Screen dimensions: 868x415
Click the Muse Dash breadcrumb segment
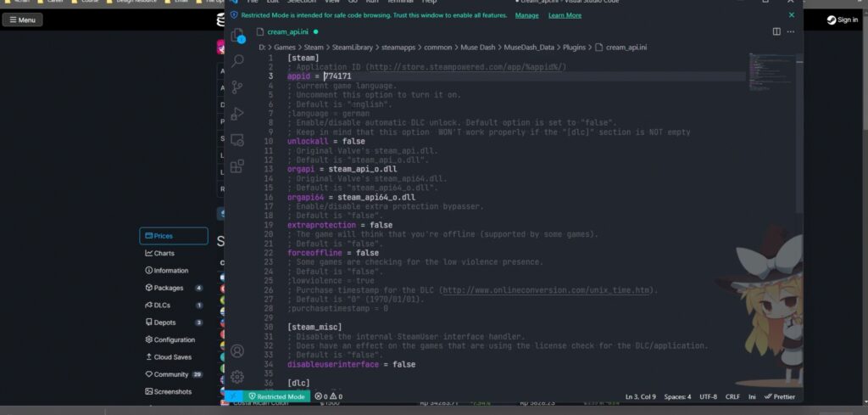(x=478, y=47)
